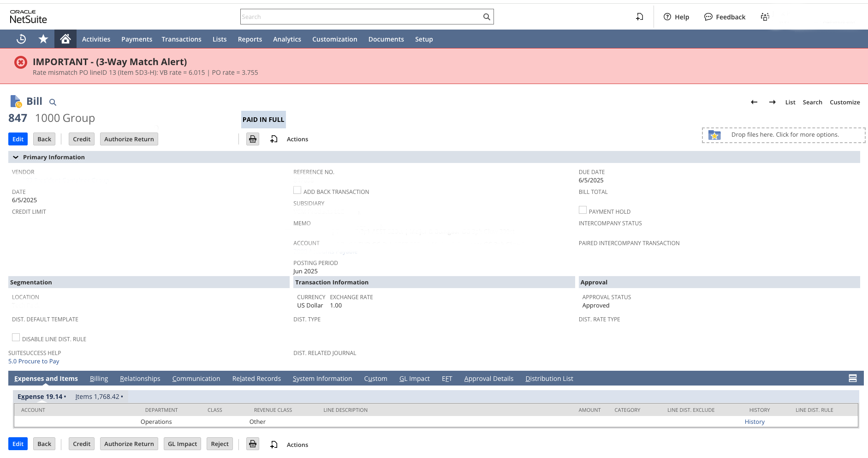This screenshot has width=868, height=458.
Task: Click the List link at top right
Action: [x=790, y=102]
